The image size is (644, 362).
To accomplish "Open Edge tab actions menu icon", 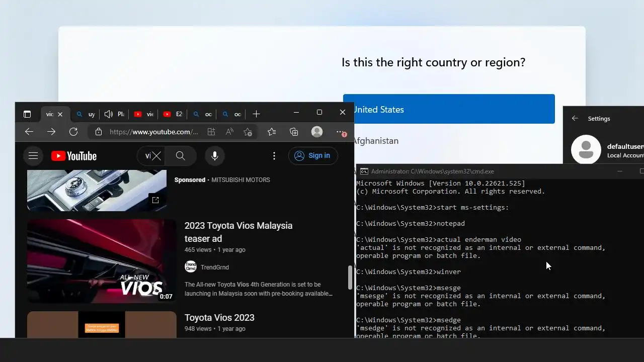I will click(27, 114).
